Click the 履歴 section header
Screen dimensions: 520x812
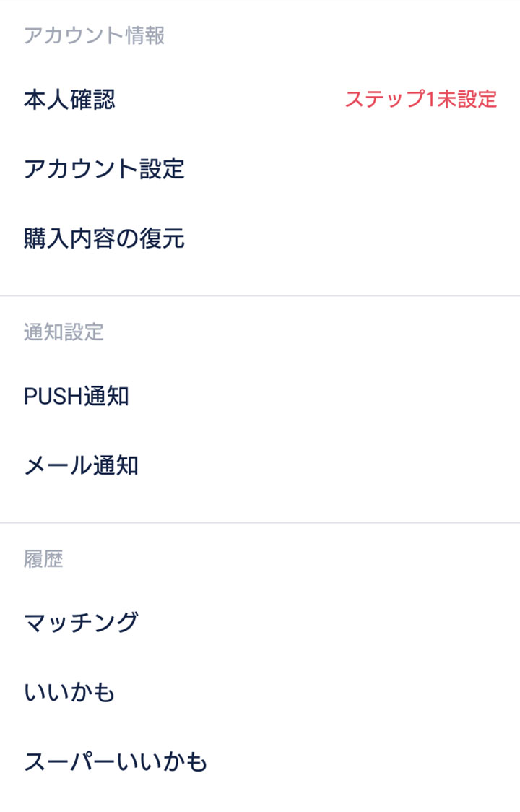(43, 559)
